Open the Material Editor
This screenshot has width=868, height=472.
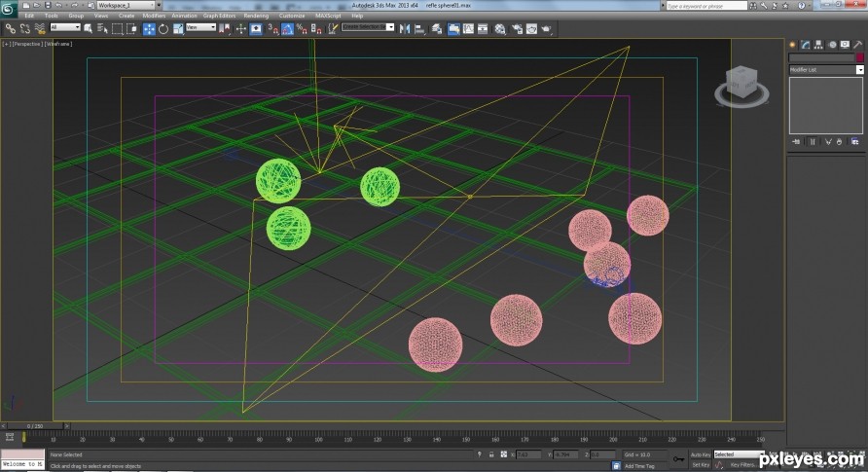pyautogui.click(x=500, y=29)
